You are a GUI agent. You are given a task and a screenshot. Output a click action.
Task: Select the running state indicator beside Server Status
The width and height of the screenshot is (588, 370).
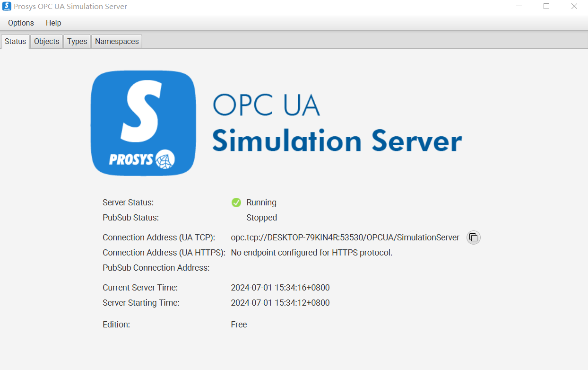236,202
